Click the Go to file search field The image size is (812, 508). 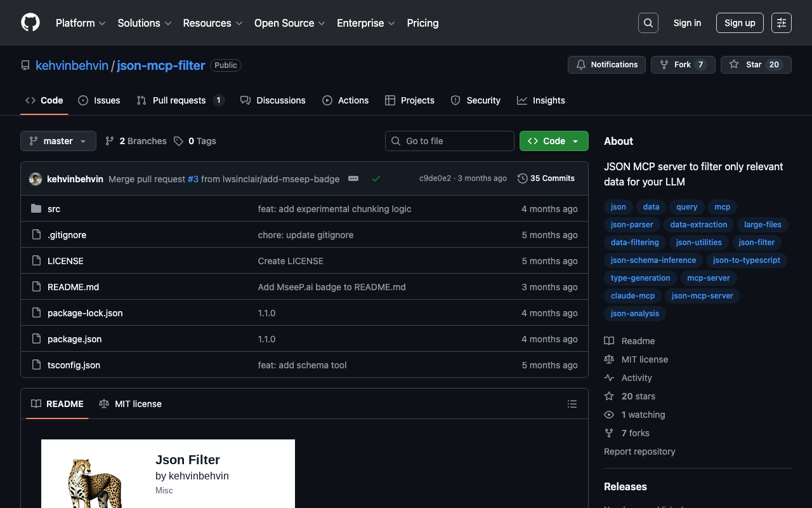(450, 141)
